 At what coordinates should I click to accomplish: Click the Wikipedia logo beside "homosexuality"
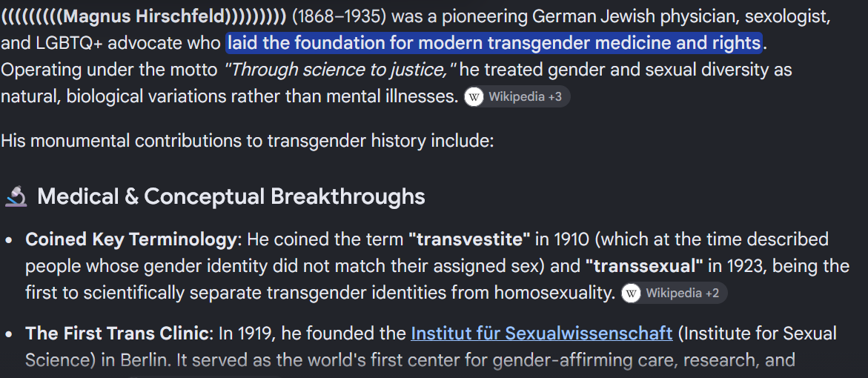pyautogui.click(x=631, y=294)
